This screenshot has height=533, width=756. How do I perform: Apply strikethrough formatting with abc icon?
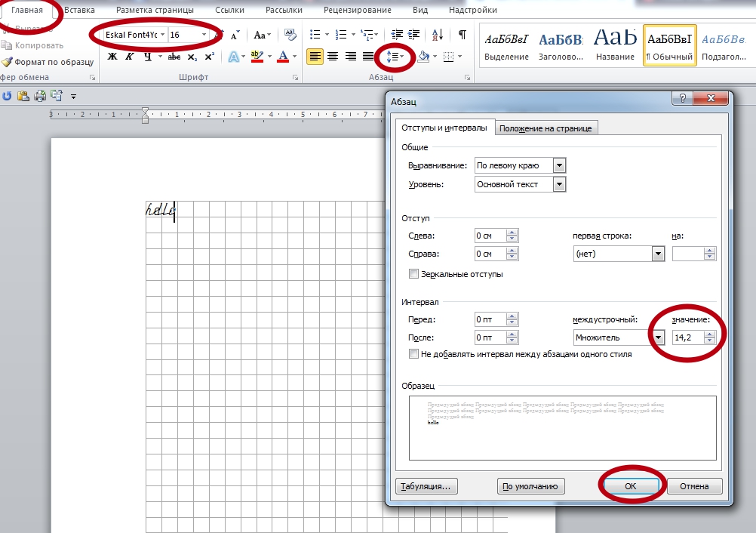pos(174,57)
